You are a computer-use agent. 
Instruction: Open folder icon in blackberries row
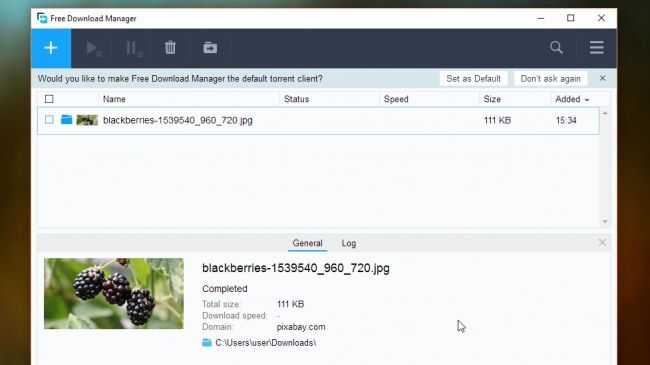[66, 120]
